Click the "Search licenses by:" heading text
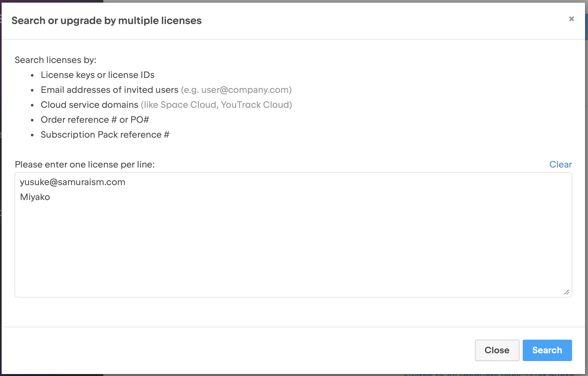 pos(56,60)
